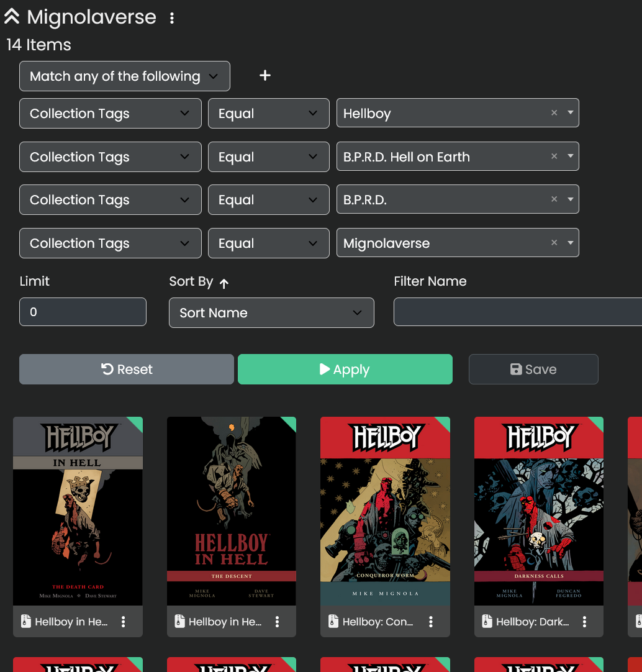Screen dimensions: 642x672
Task: Click 'Hellboy: Con...' title text
Action: pyautogui.click(x=378, y=622)
